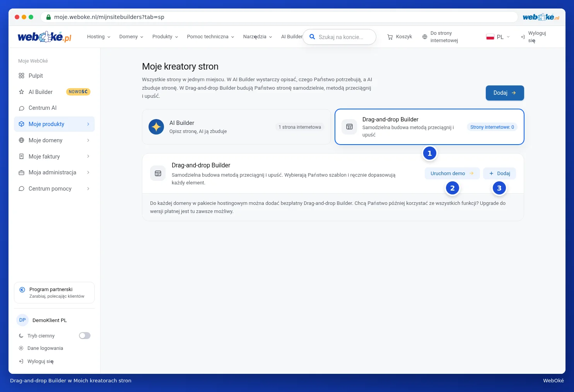Click the site padlock icon in address bar
This screenshot has width=574, height=392.
(49, 17)
